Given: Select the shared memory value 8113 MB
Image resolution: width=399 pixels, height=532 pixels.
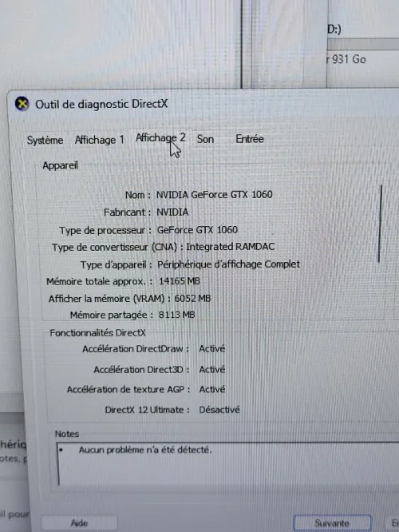Looking at the screenshot, I should (x=176, y=315).
